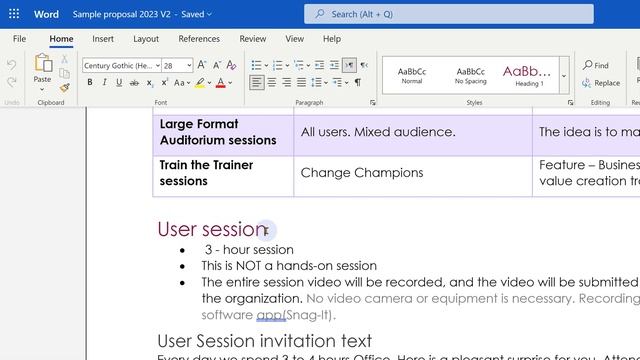The width and height of the screenshot is (640, 360).
Task: Toggle Align Right
Action: click(x=287, y=83)
